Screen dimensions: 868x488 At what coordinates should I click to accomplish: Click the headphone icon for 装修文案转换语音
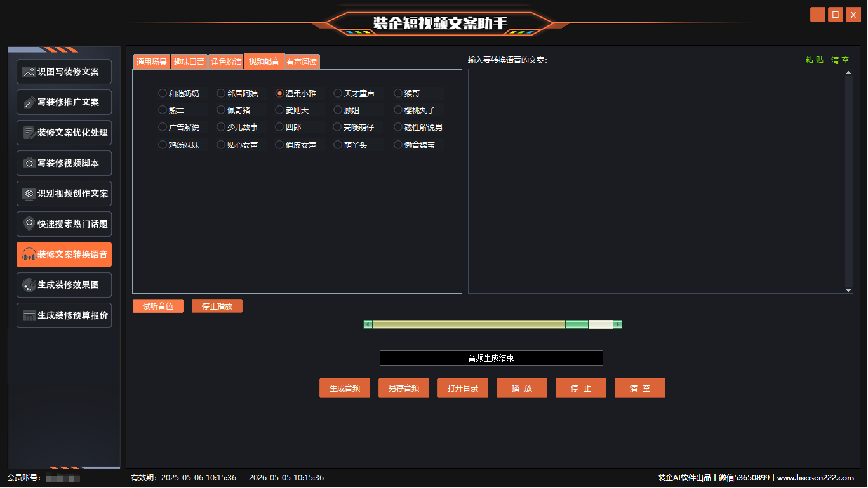[29, 254]
